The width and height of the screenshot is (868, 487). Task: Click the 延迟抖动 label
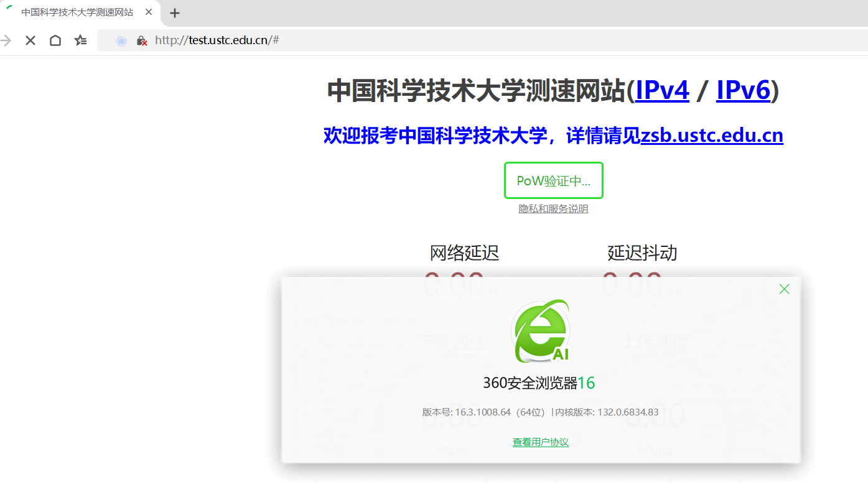coord(642,253)
